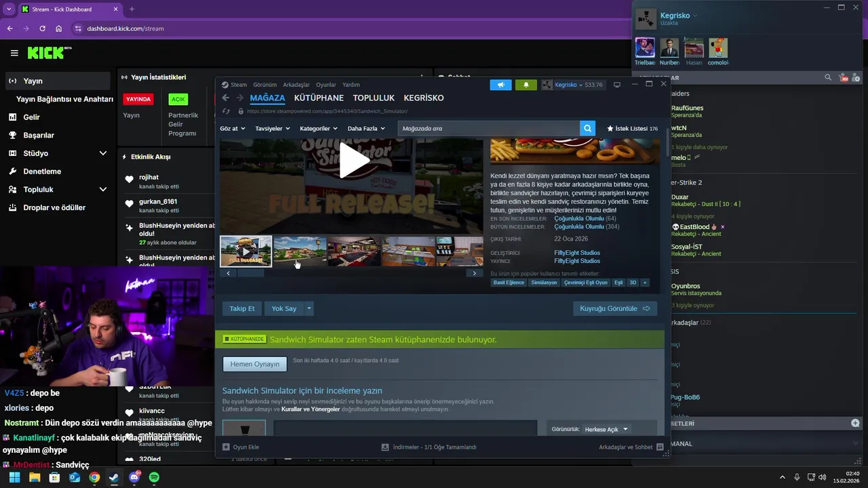Click the Arkadaşlar ve Sohbet icon
The image size is (868, 488).
tap(659, 447)
